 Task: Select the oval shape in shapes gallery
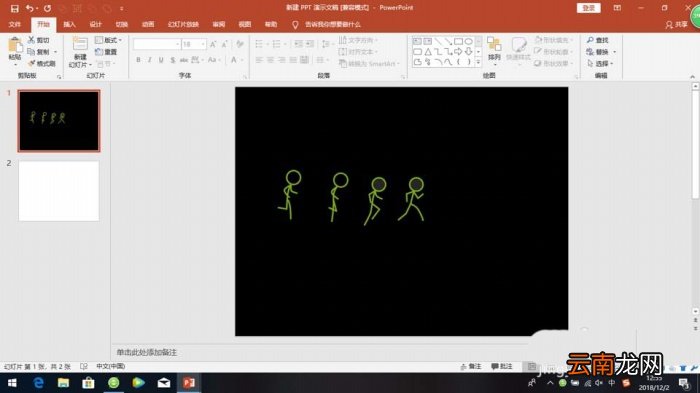coord(468,42)
